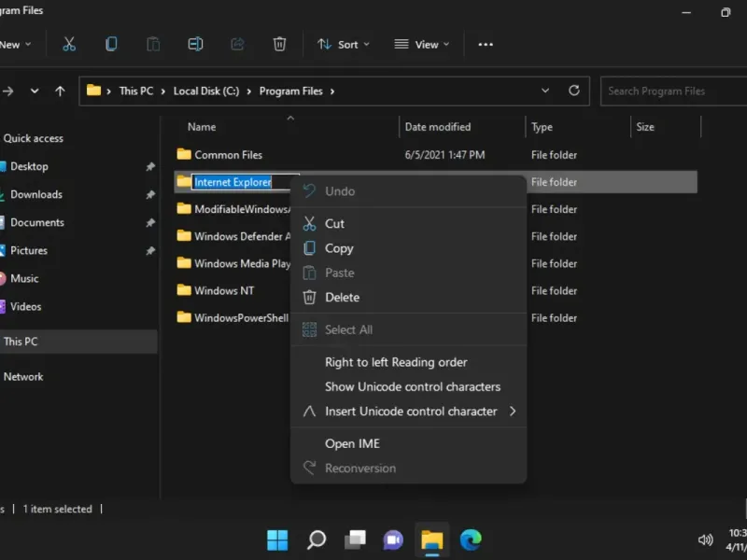Image resolution: width=747 pixels, height=560 pixels.
Task: Open the See more ellipsis menu
Action: pos(486,44)
